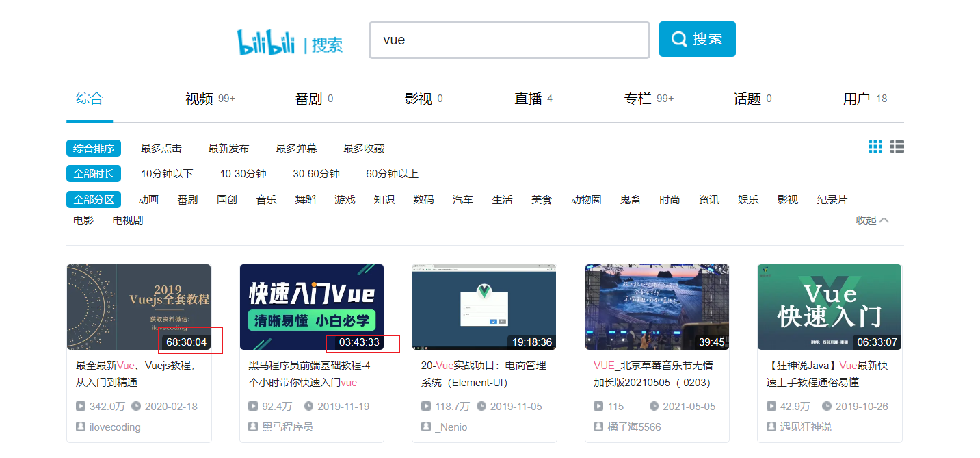Filter by 纪录片 category
The height and width of the screenshot is (458, 980).
832,200
